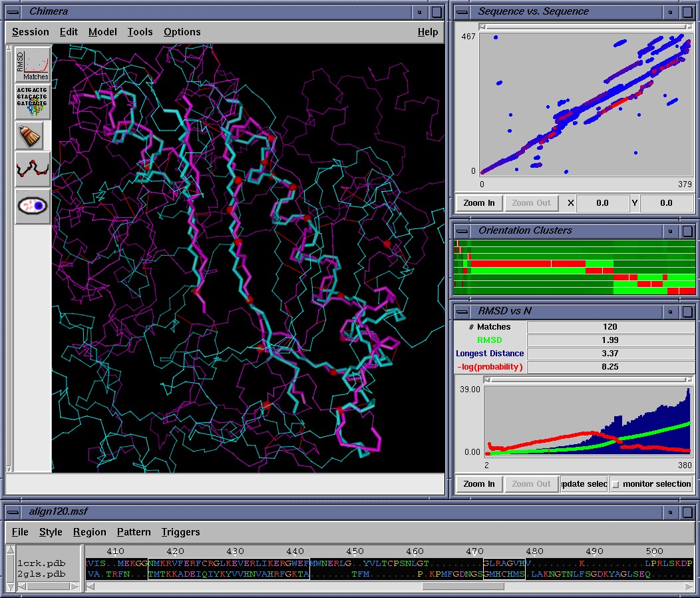Open window menu of align120.msf window

click(x=14, y=512)
